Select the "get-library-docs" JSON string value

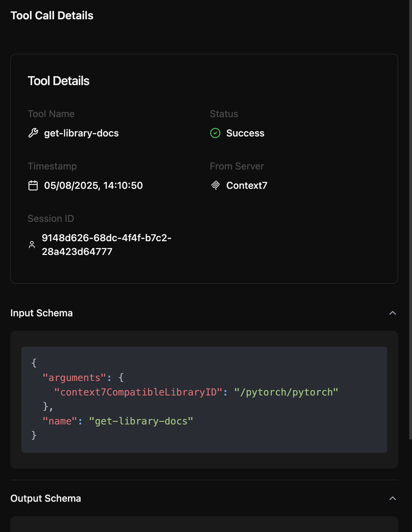tap(141, 421)
